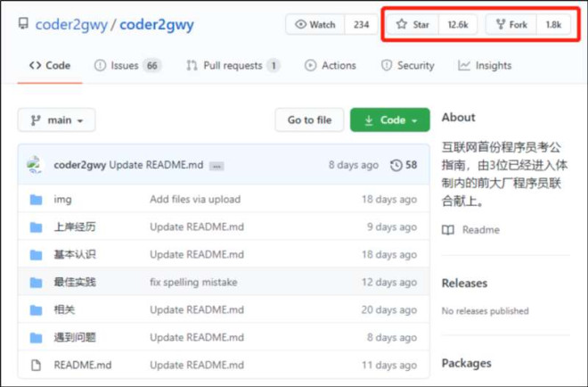Open the 遇到问题 folder
Image resolution: width=588 pixels, height=387 pixels.
75,337
